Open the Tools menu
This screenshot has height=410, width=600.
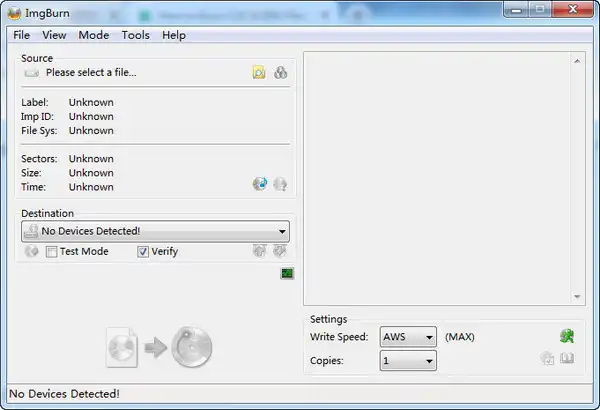tap(135, 35)
